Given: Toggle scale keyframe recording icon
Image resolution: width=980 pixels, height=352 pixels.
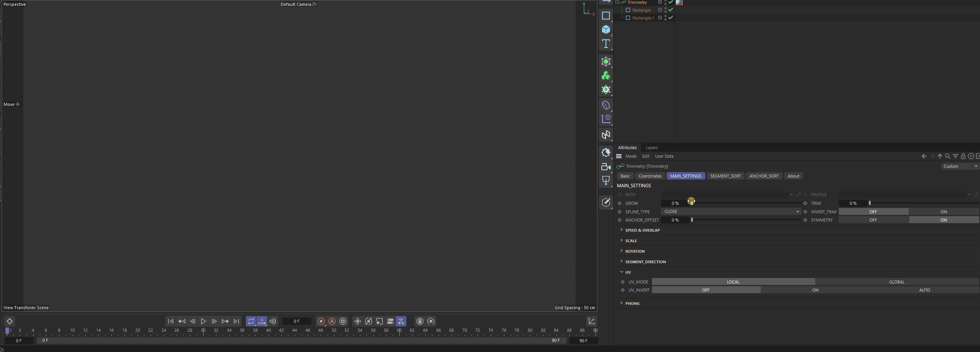Looking at the screenshot, I should coord(379,321).
